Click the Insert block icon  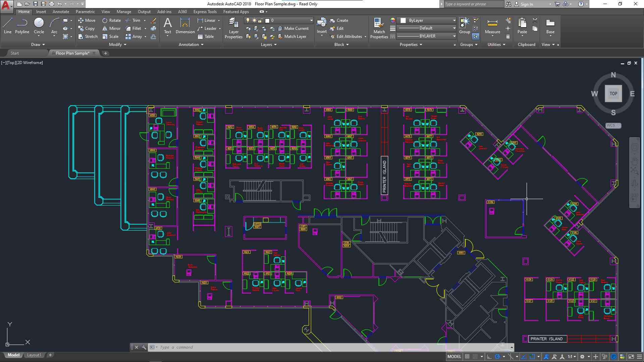coord(321,23)
